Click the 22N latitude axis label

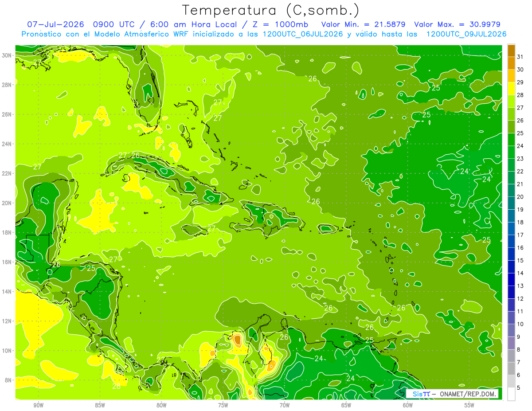click(x=8, y=173)
